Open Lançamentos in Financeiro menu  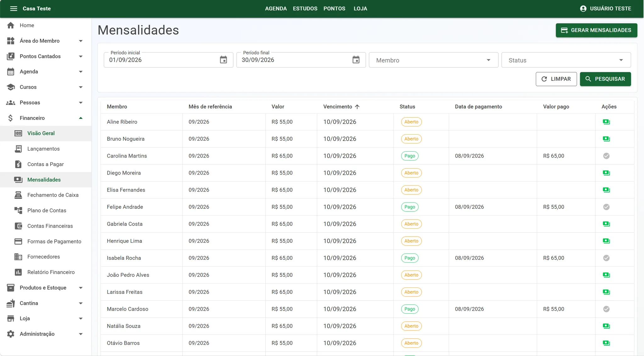pyautogui.click(x=46, y=149)
